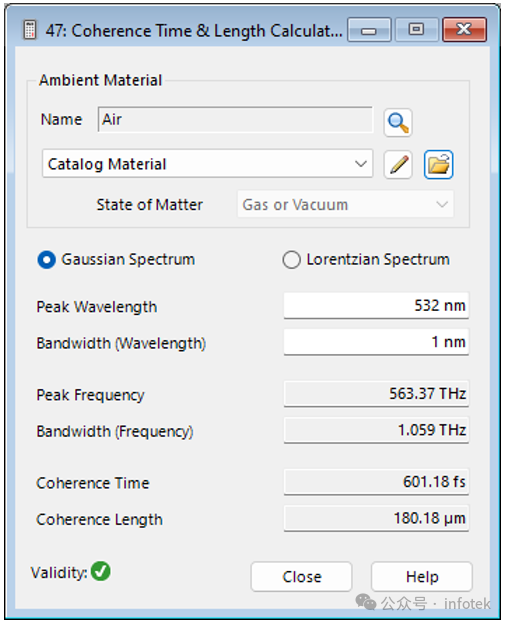
Task: Click the Help button
Action: 422,576
